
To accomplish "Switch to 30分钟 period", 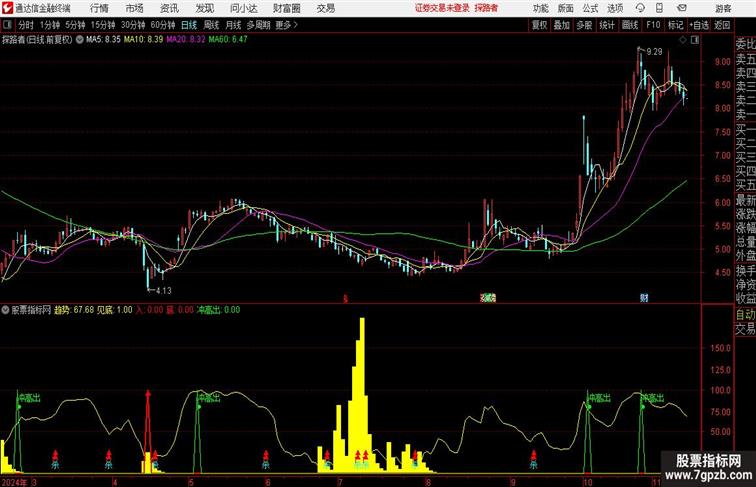I will point(133,25).
